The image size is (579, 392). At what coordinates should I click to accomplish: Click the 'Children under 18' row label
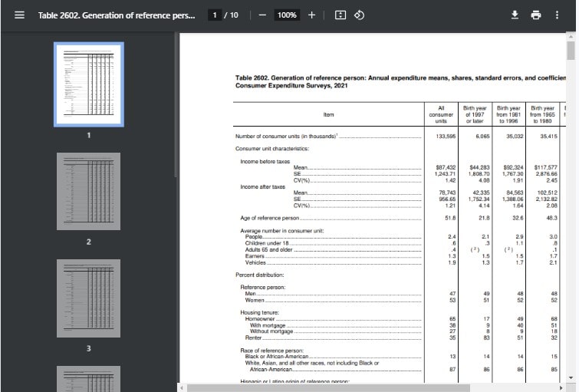tap(267, 243)
